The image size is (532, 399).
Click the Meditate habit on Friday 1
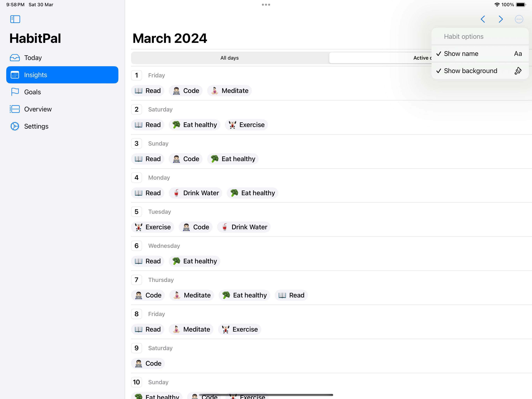(x=229, y=91)
